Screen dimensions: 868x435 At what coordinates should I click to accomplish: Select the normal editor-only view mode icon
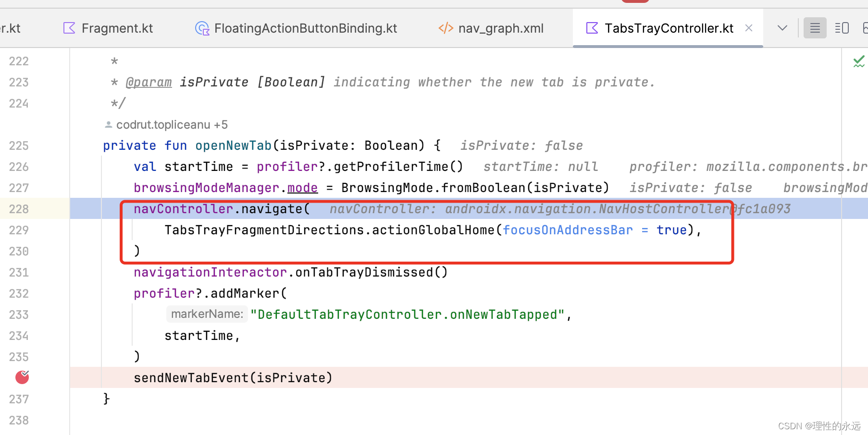click(x=815, y=28)
